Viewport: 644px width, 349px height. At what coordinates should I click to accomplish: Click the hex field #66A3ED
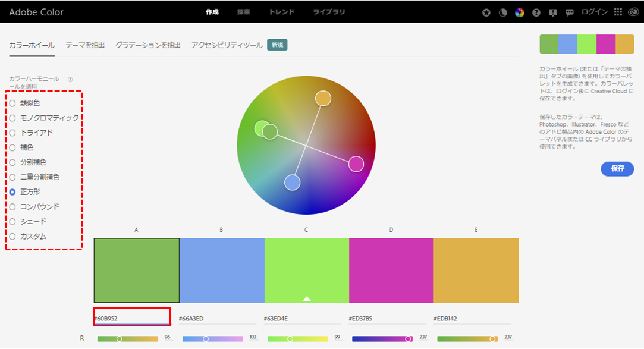coord(218,319)
